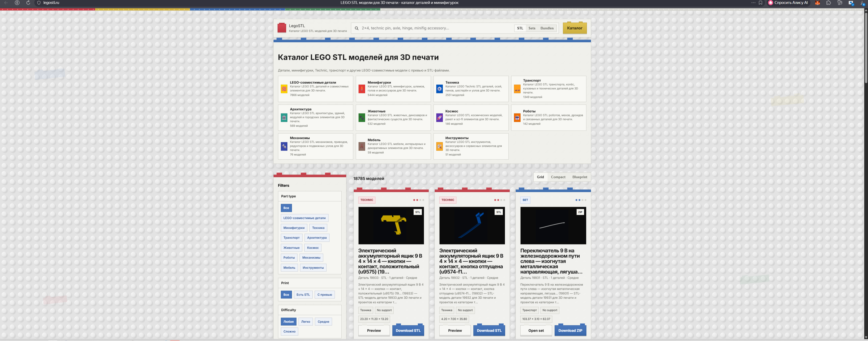868x341 pixels.
Task: Toggle the Архитектура part type filter chip
Action: (x=317, y=238)
